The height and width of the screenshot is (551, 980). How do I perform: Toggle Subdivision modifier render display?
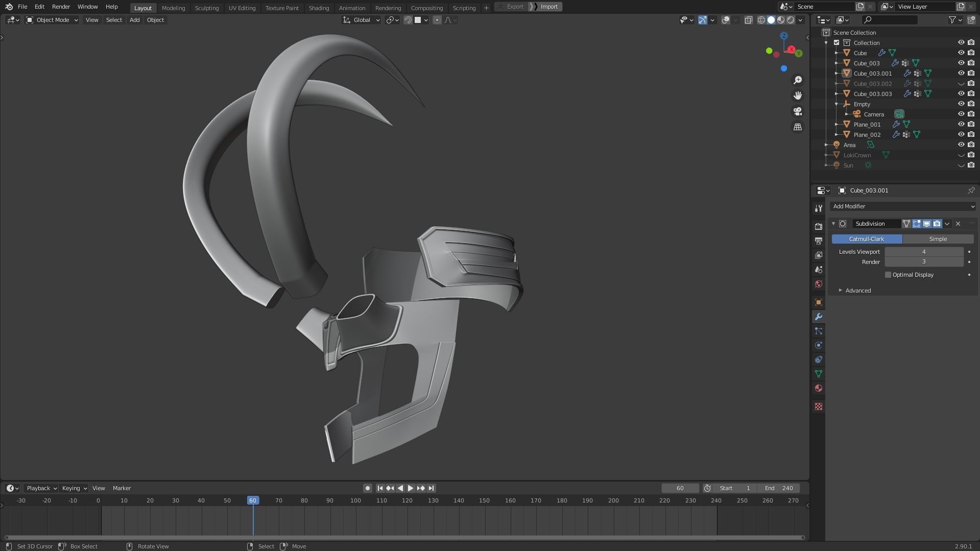click(x=937, y=224)
